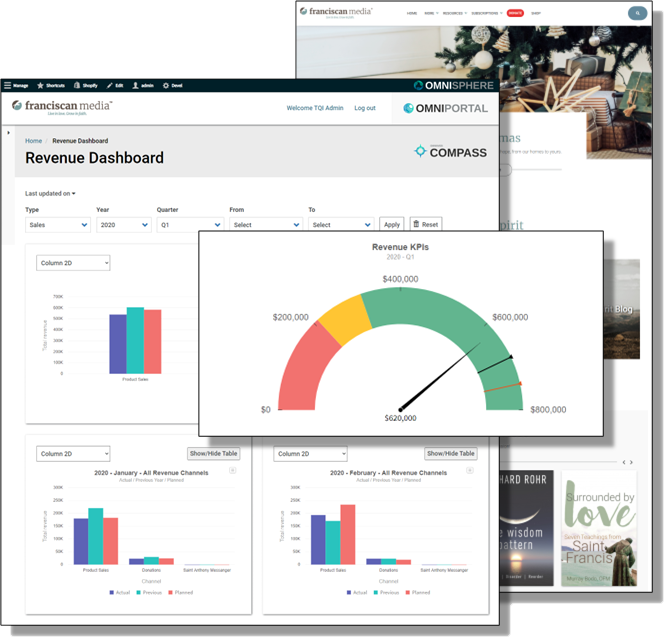Click the red DONATE button on website

click(515, 13)
